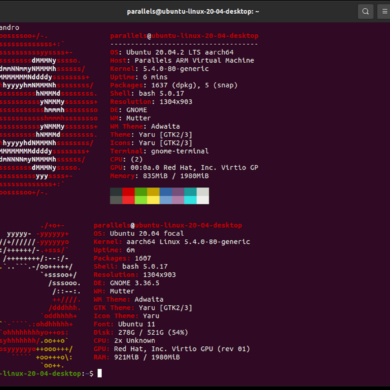The width and height of the screenshot is (390, 390).
Task: Pick the teal swatch in top row
Action: [x=190, y=192]
